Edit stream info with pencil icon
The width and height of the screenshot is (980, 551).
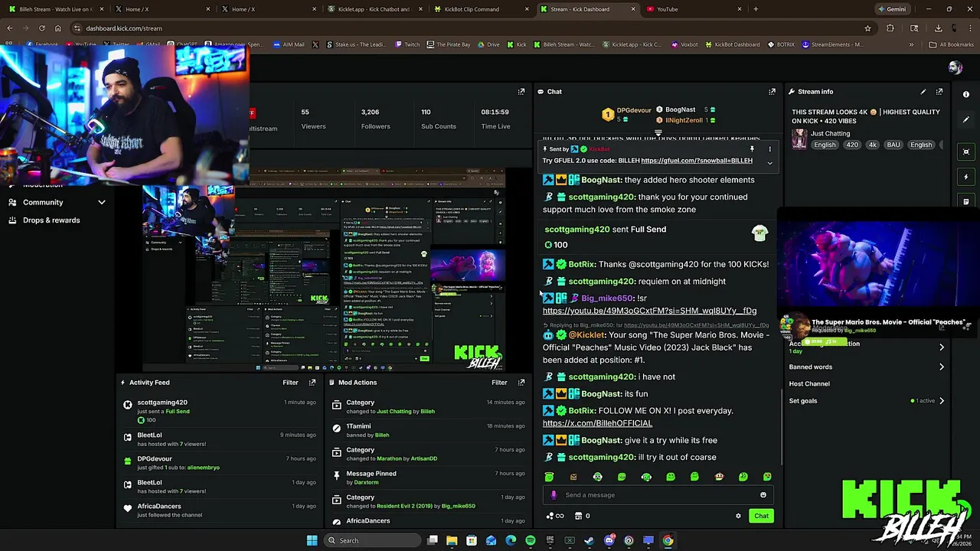tap(923, 92)
